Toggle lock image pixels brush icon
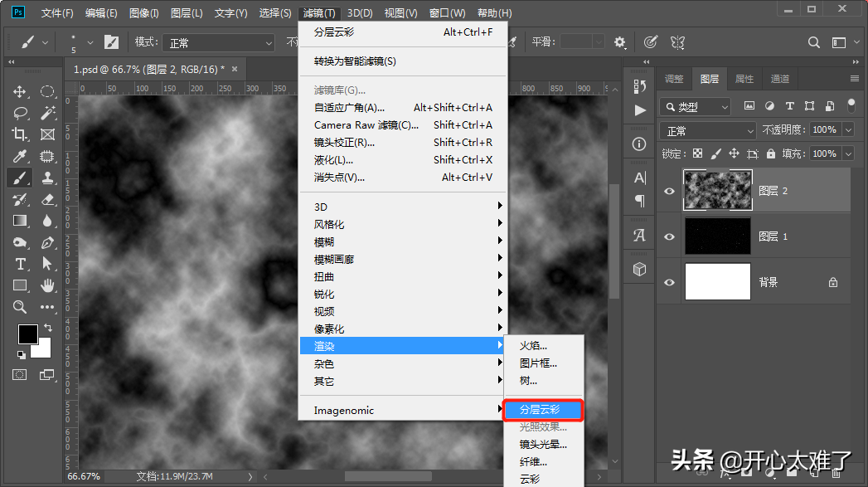 point(715,153)
